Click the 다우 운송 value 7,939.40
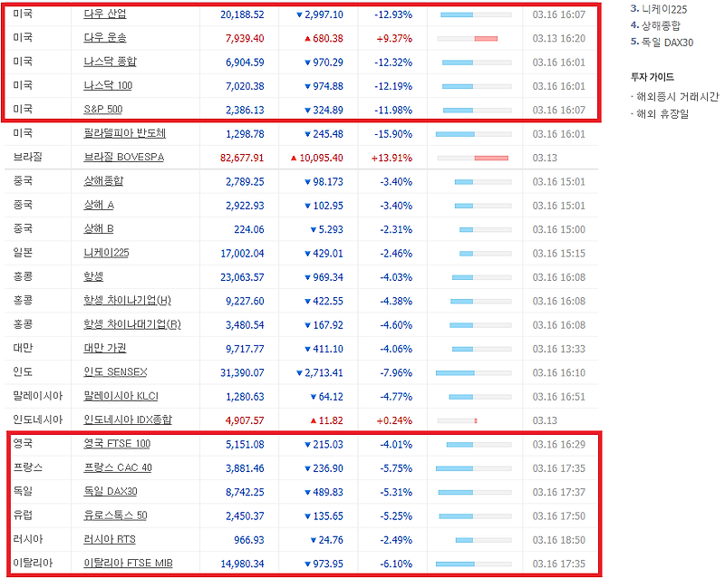This screenshot has height=588, width=725. pyautogui.click(x=245, y=38)
